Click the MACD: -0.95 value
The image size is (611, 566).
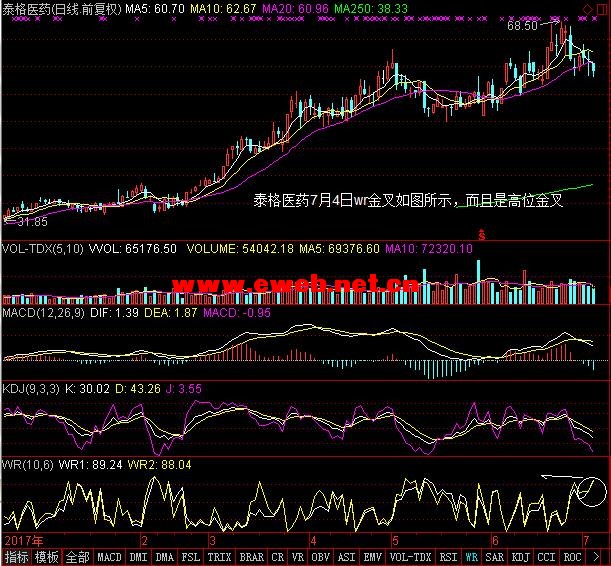pos(237,313)
